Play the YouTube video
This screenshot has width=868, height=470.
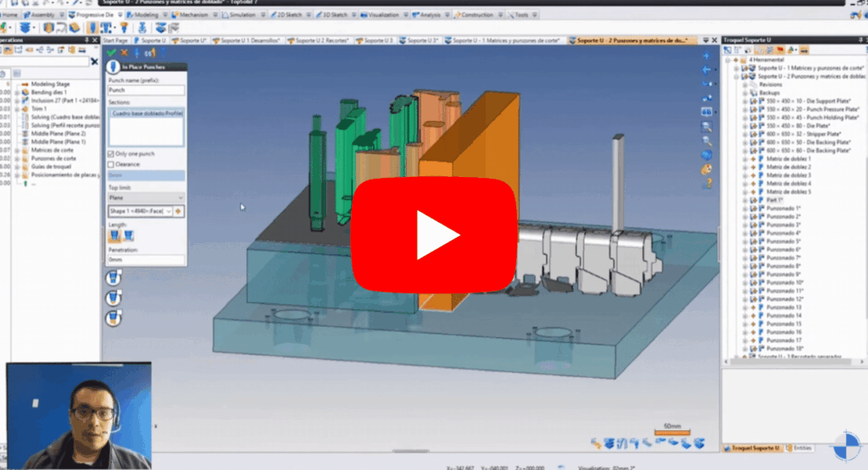(434, 235)
